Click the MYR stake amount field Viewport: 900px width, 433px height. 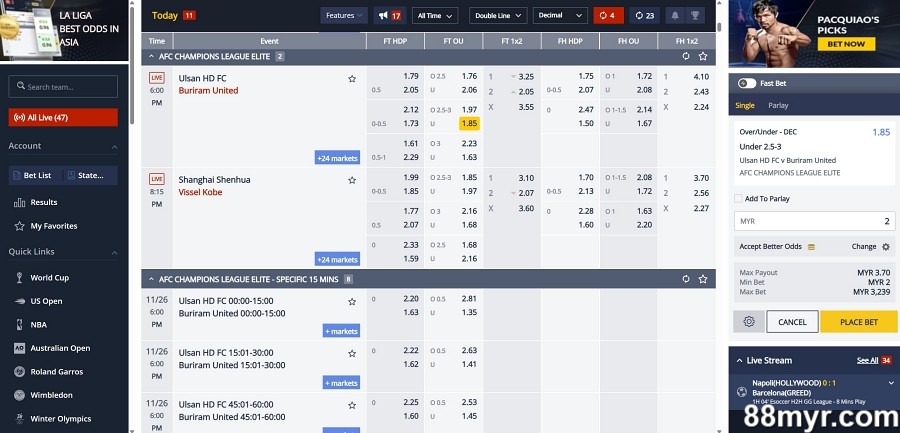coord(814,221)
